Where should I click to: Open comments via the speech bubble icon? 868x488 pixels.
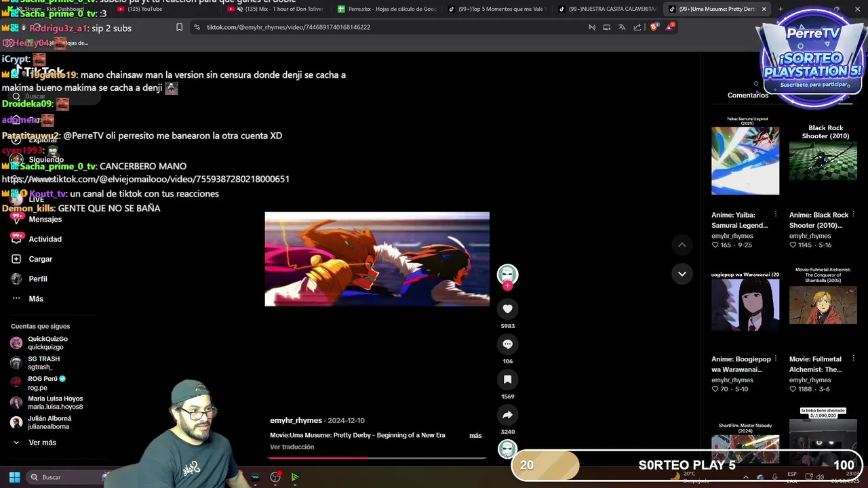[507, 344]
